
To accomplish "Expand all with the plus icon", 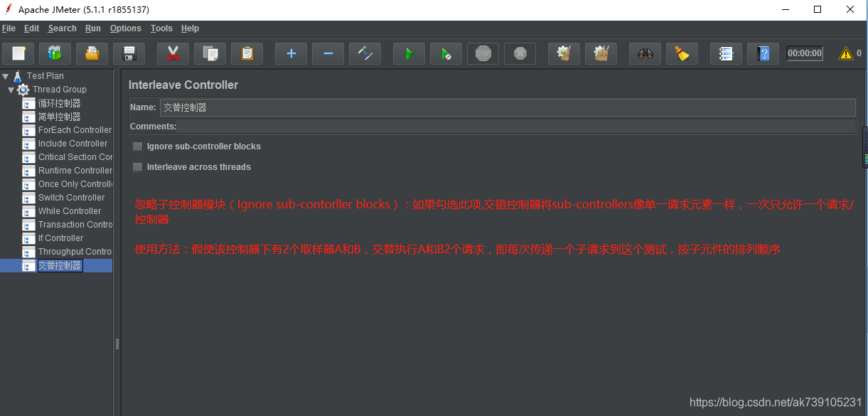I will (x=291, y=53).
